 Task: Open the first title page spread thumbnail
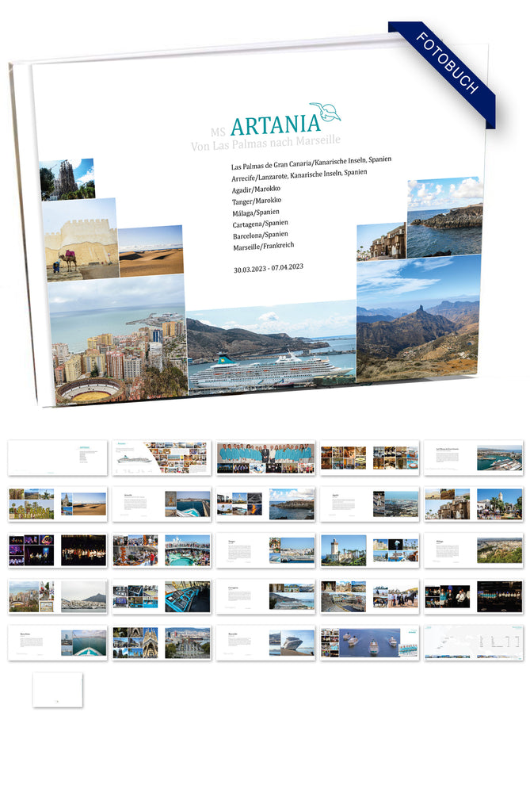pos(57,458)
